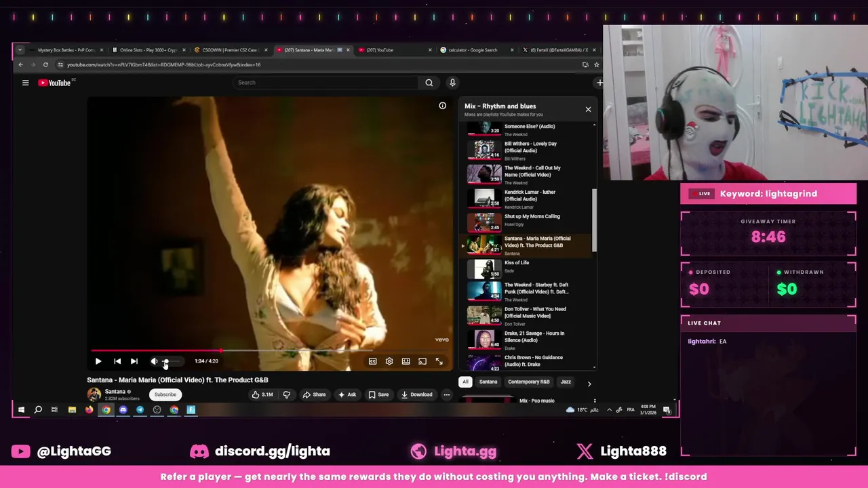868x488 pixels.
Task: Select the Santana filter chip
Action: (x=488, y=382)
